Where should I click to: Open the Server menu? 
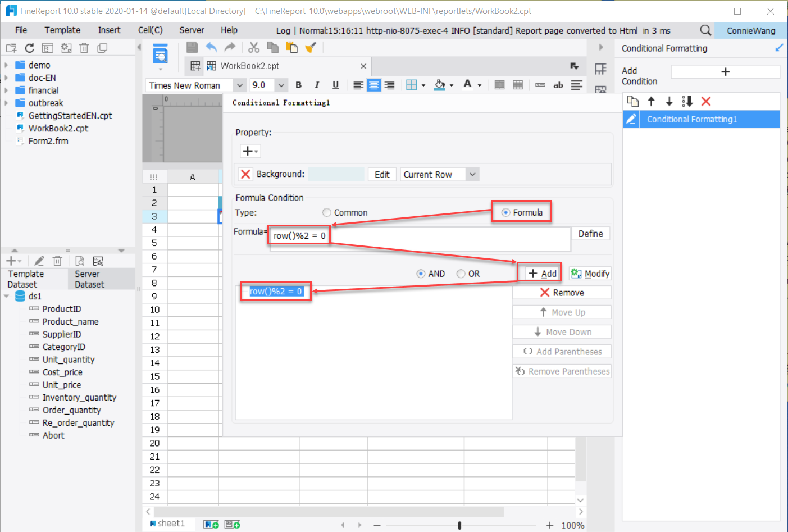(191, 30)
